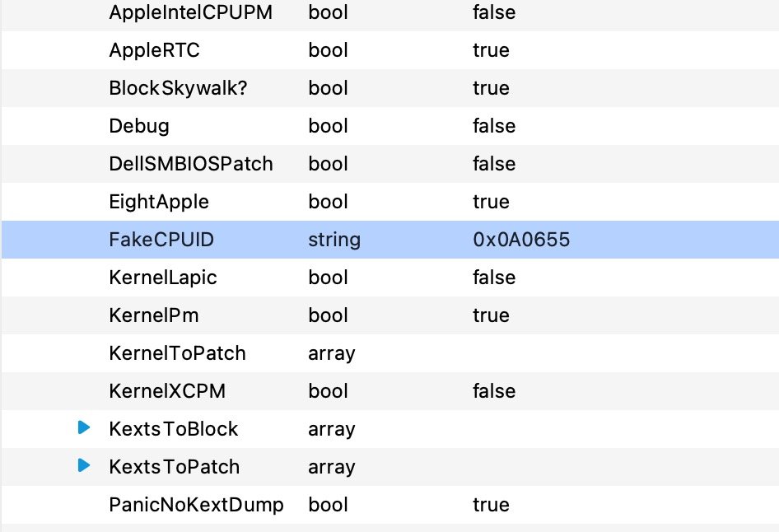
Task: Click BlockSkywalk?'s true value
Action: click(x=491, y=88)
